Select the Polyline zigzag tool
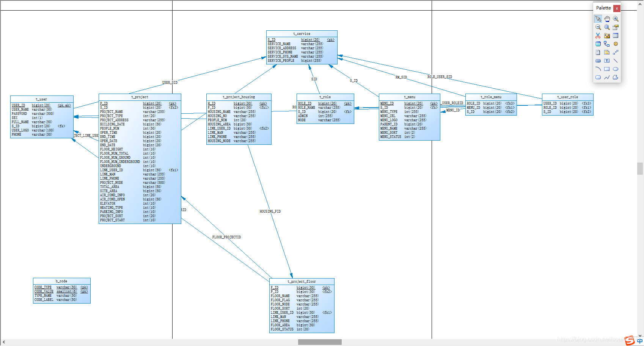 click(607, 77)
